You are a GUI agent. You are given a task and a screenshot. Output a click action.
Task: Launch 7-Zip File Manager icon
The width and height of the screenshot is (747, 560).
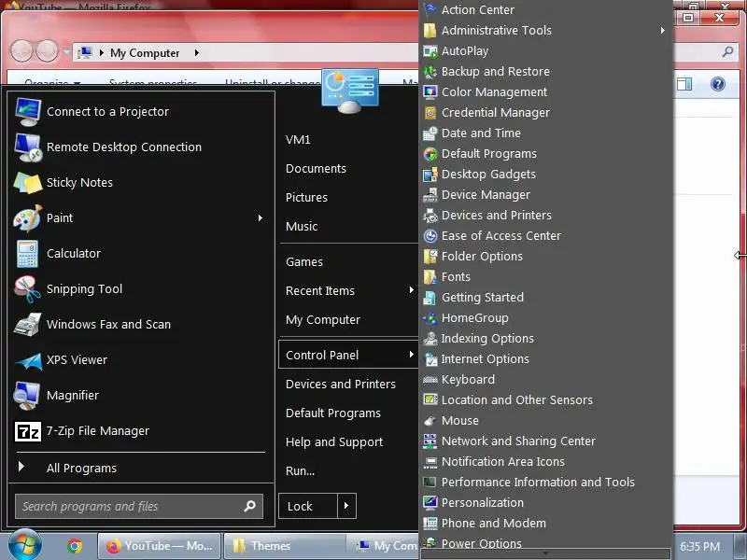[x=28, y=431]
